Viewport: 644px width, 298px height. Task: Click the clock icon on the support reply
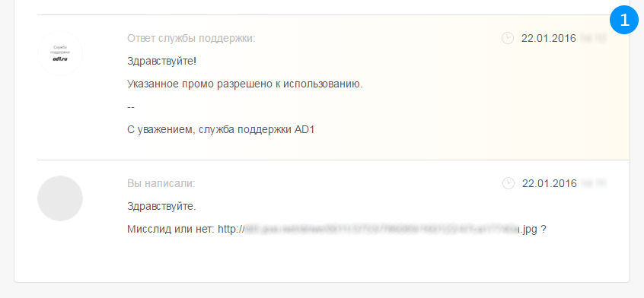coord(508,38)
